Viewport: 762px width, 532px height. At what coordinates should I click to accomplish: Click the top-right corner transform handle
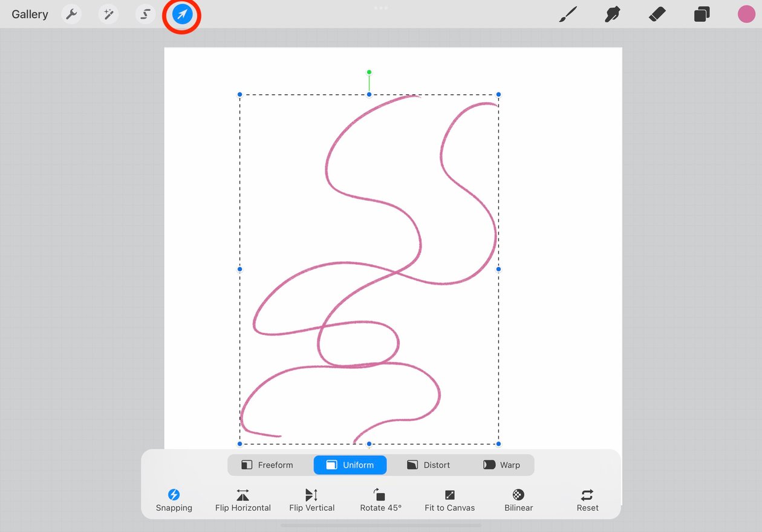498,95
